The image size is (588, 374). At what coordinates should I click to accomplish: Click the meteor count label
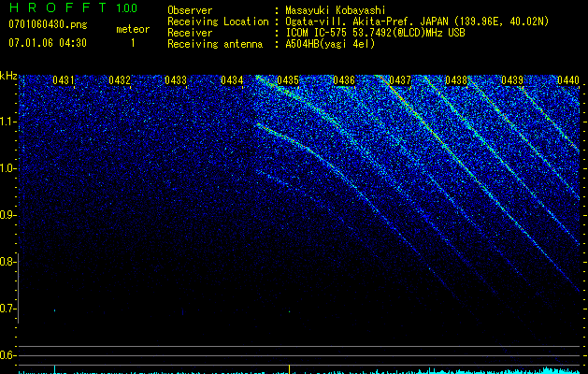pyautogui.click(x=133, y=29)
